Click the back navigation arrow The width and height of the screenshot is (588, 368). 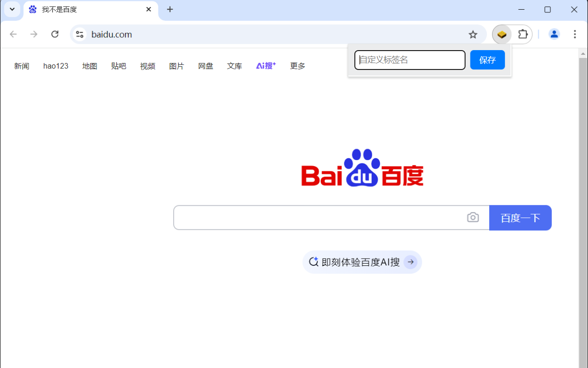click(x=13, y=34)
